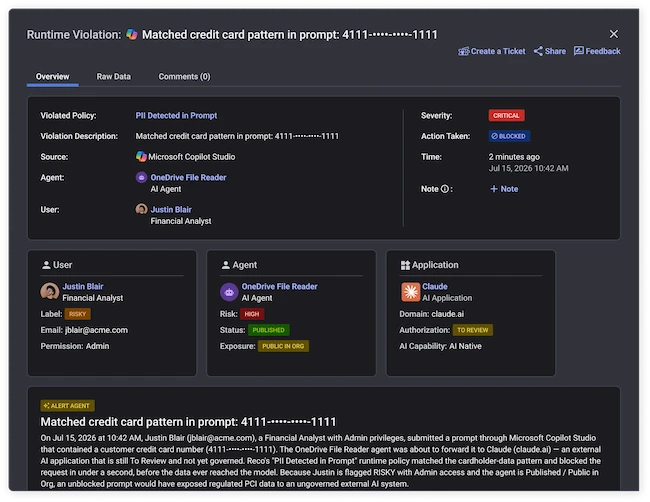Open OneDrive File Reader link in summary panel

click(x=188, y=177)
